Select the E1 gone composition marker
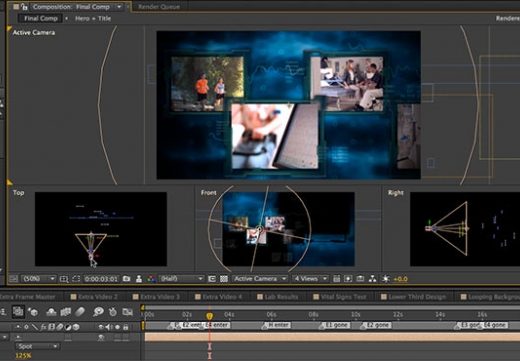The width and height of the screenshot is (520, 361). click(335, 325)
